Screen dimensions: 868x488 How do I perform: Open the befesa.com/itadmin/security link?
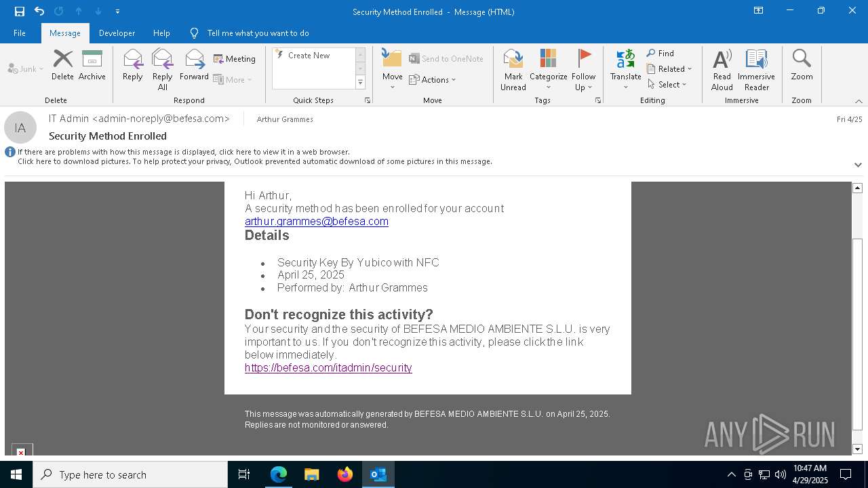(x=328, y=367)
